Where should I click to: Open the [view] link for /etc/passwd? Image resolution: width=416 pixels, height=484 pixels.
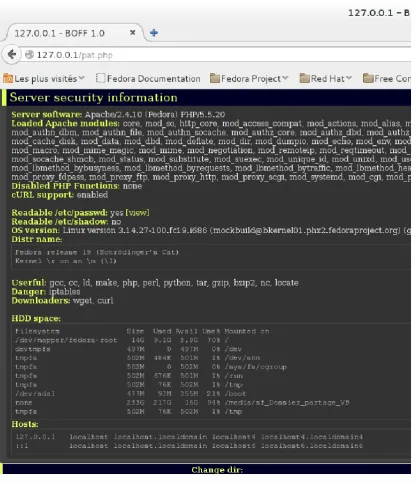[137, 213]
